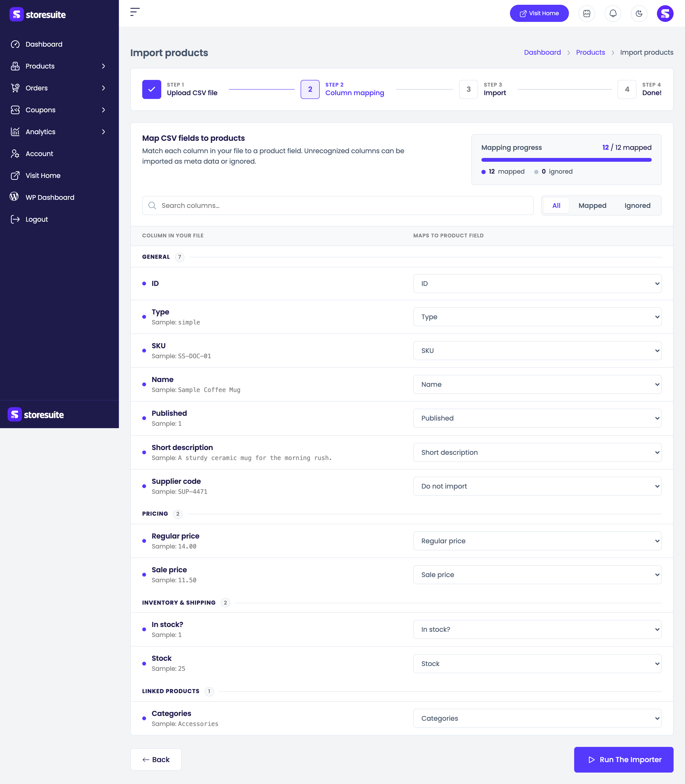
Task: Select the Ignored filter tab
Action: [x=637, y=206]
